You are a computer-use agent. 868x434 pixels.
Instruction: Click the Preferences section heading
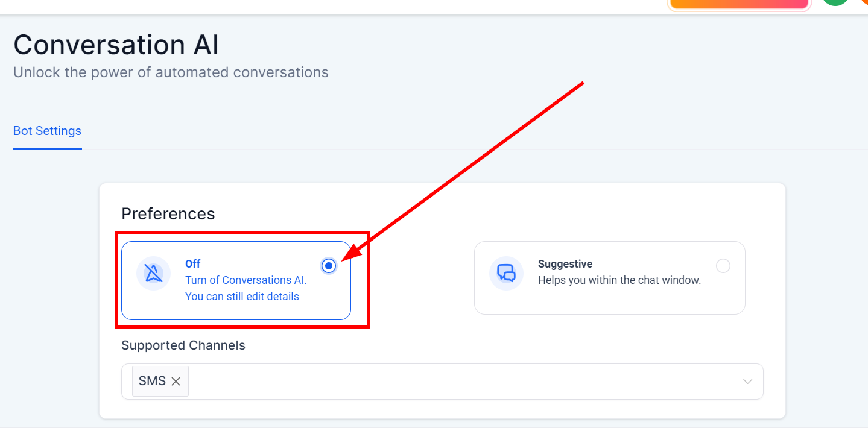tap(168, 214)
